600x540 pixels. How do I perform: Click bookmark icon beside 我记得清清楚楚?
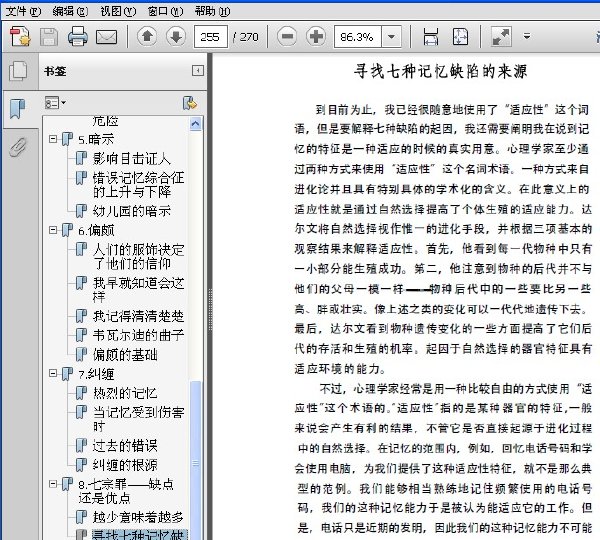(x=81, y=315)
